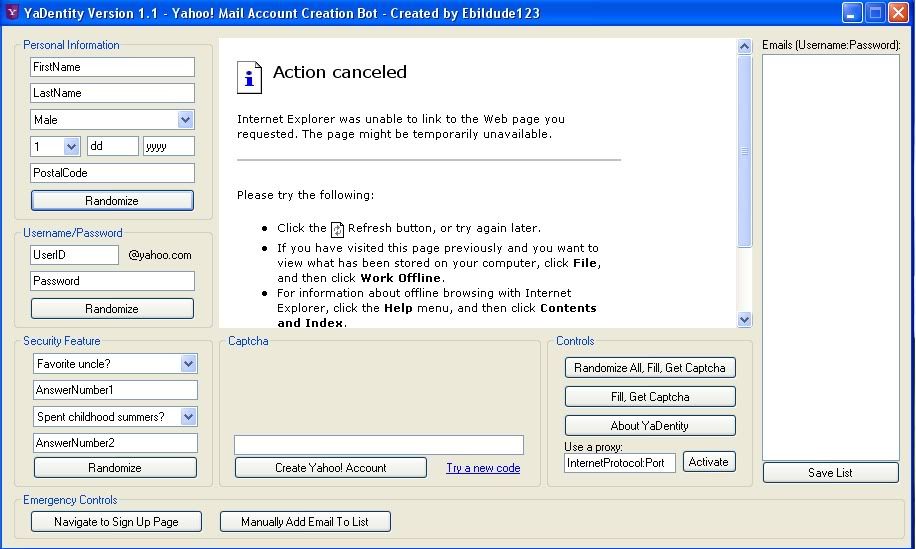Click the Work Offline text

(x=400, y=278)
